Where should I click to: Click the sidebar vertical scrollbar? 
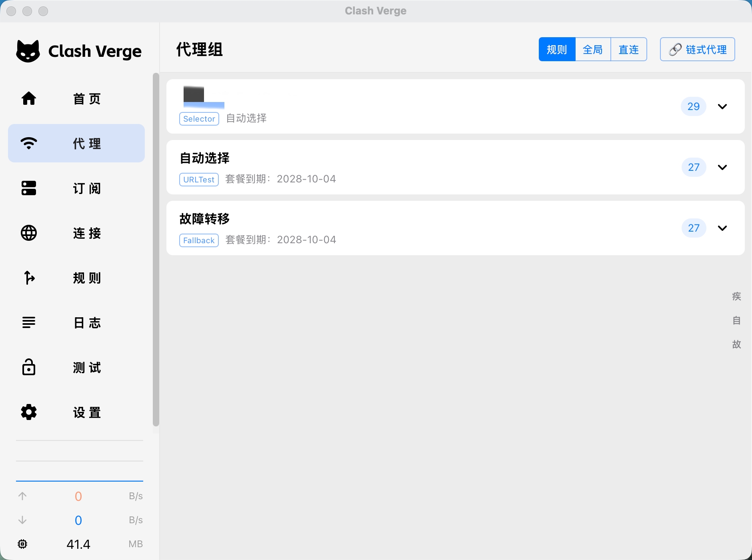[156, 248]
